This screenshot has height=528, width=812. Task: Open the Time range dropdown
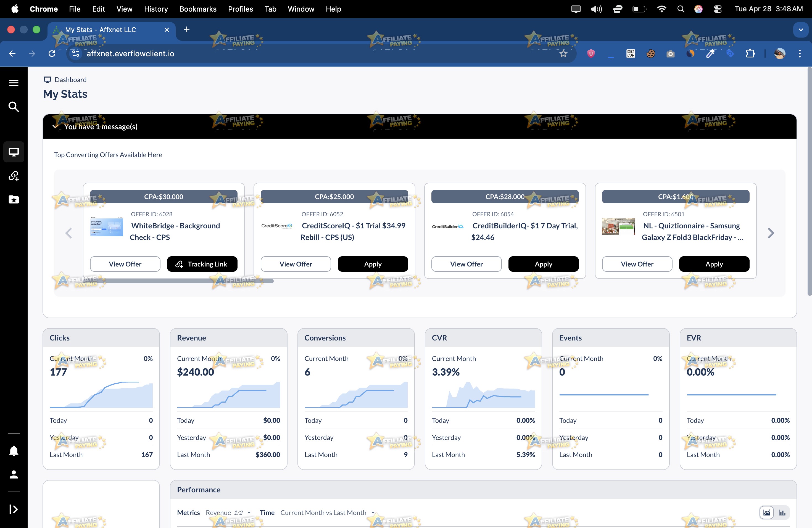328,513
